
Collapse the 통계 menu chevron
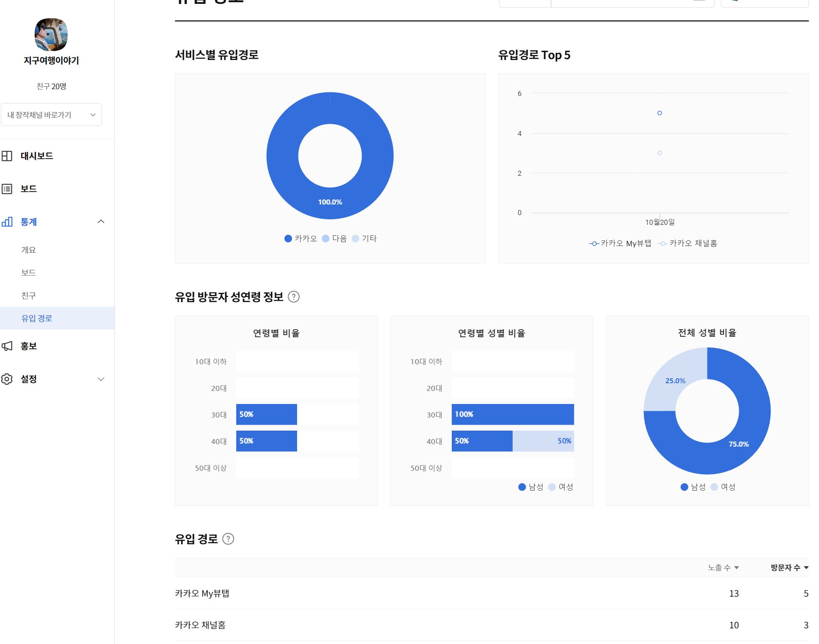[101, 222]
